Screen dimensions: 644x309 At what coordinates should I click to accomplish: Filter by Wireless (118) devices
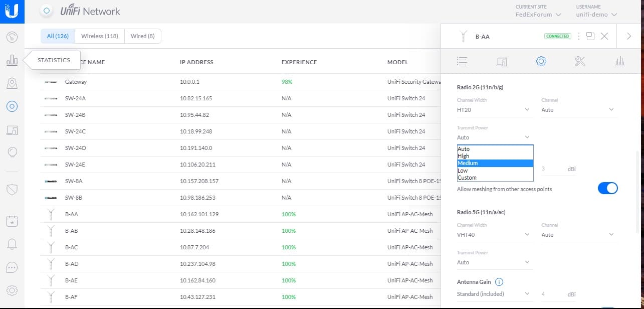(100, 36)
